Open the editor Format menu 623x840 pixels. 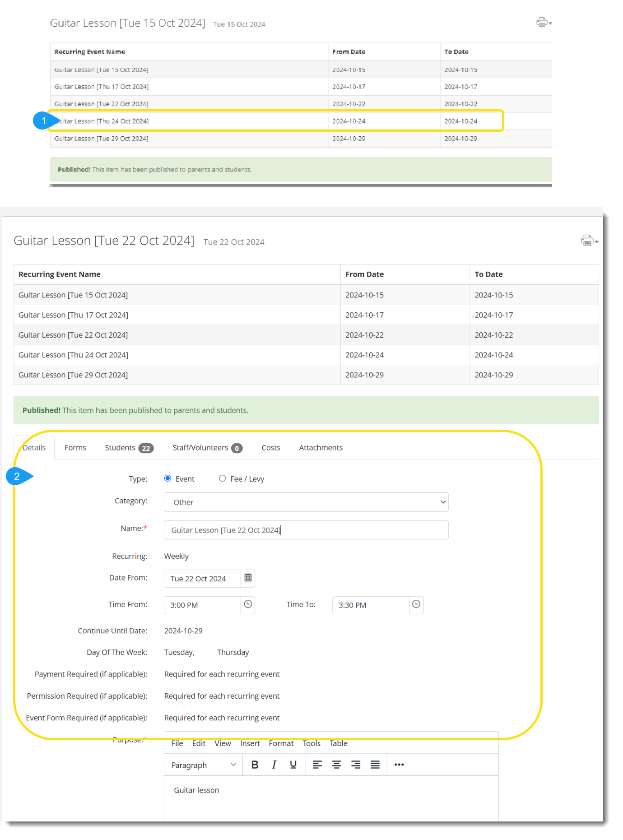281,743
